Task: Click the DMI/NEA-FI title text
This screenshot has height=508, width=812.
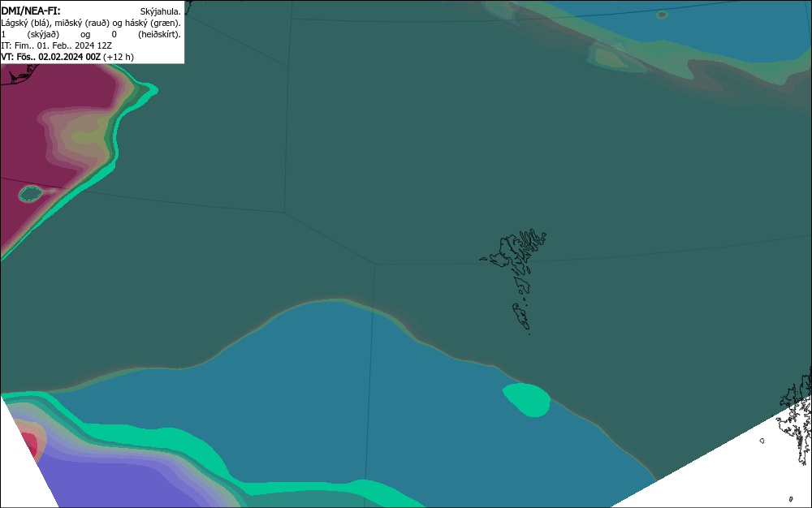Action: coord(31,11)
